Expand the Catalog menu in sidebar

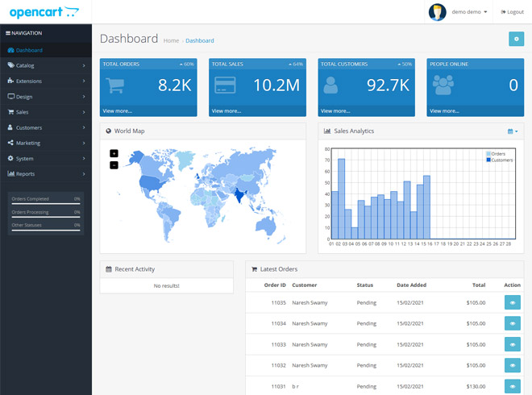46,65
